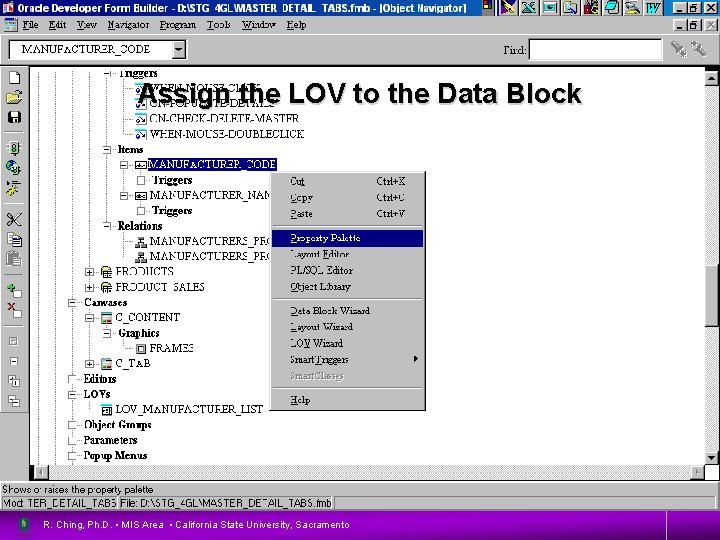Click the vertical scrollbar up arrow

(712, 78)
